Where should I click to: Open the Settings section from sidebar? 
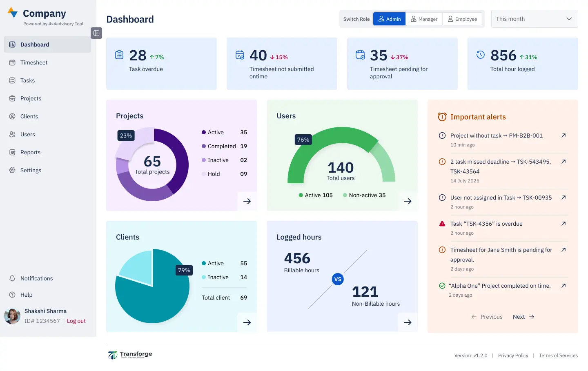point(31,170)
